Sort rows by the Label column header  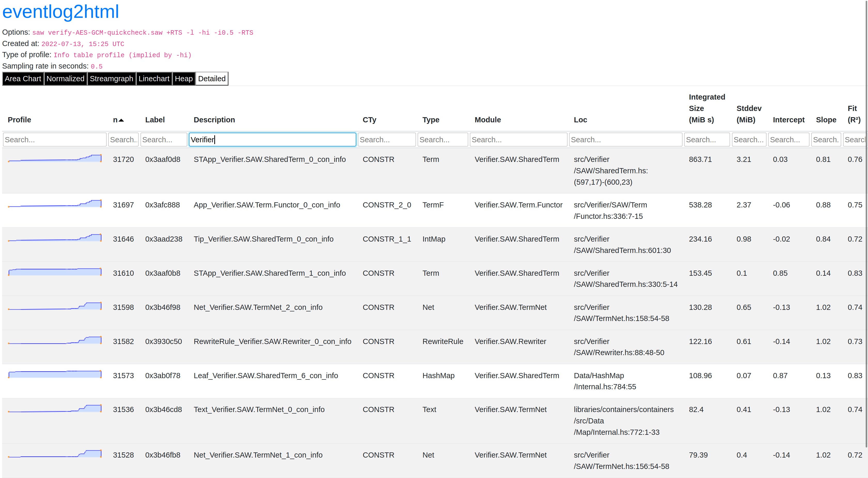click(x=155, y=120)
